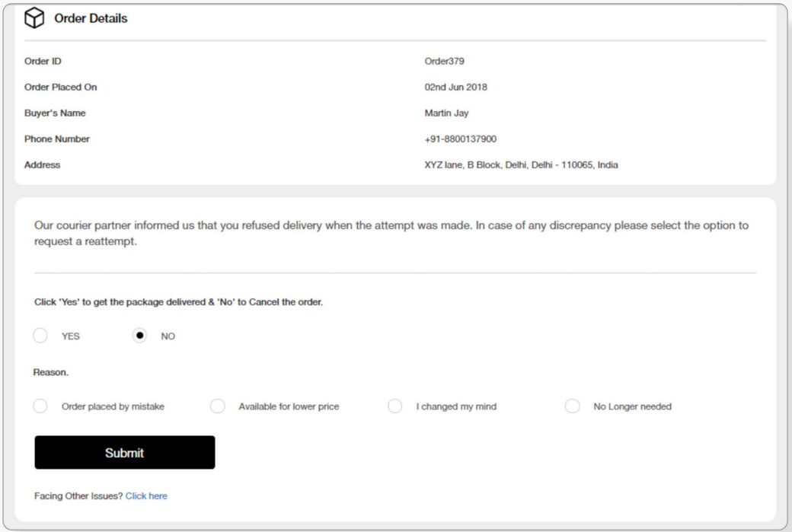Screen dimensions: 792x532
Task: Click the 'Order Placed On' label
Action: [61, 87]
